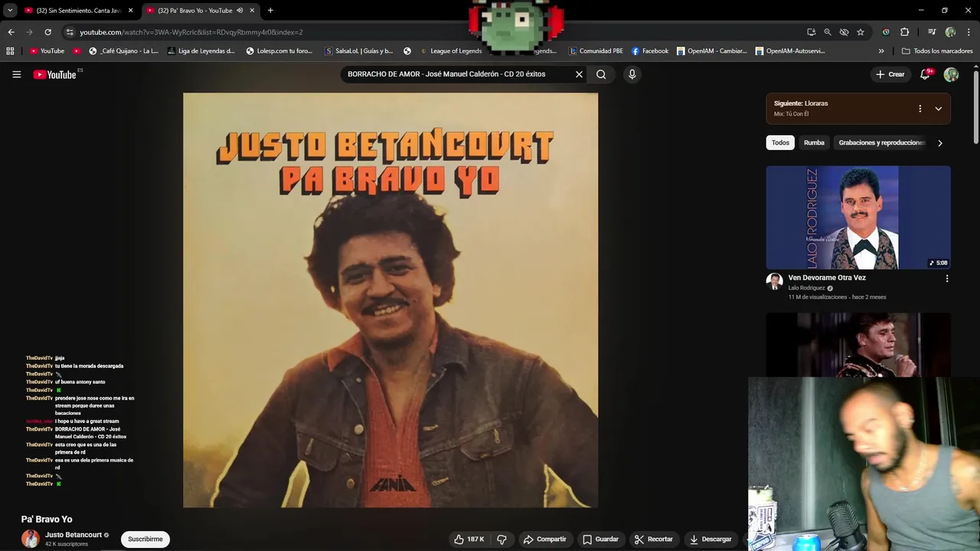Open Justo Betancourt channel name link

(73, 535)
